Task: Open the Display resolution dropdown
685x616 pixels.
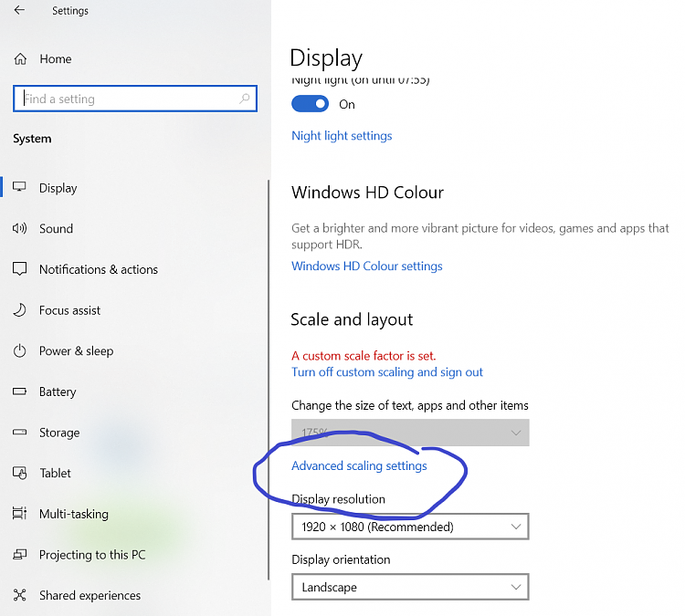Action: [x=410, y=527]
